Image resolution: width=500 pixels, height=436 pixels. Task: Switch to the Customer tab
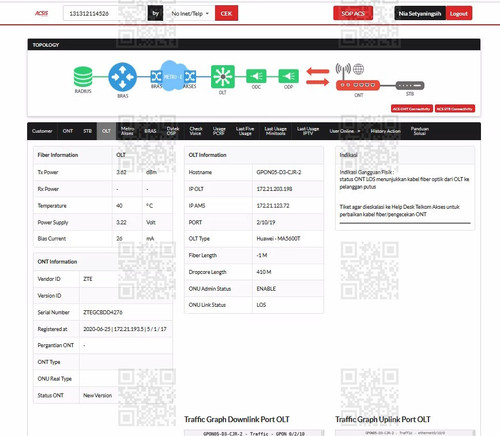pyautogui.click(x=42, y=131)
